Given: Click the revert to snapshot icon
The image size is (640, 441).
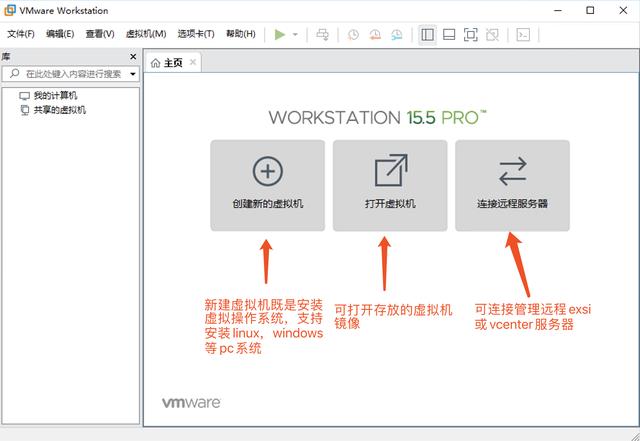Looking at the screenshot, I should [375, 35].
